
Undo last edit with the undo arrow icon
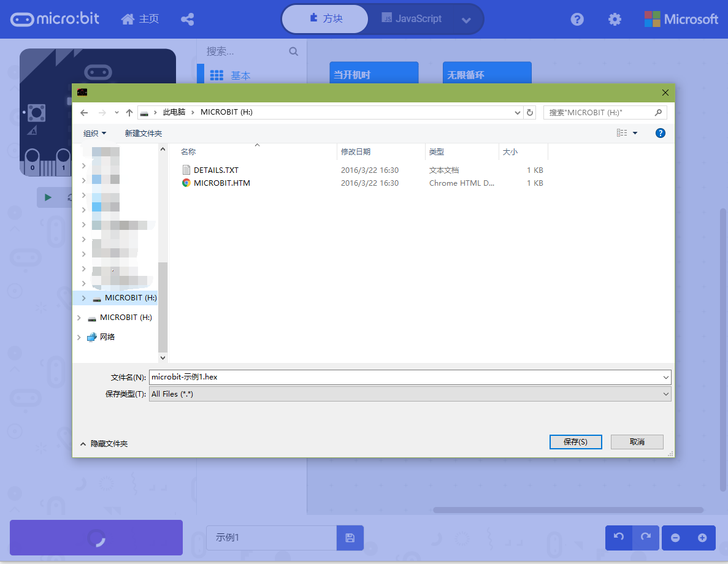[x=618, y=538]
